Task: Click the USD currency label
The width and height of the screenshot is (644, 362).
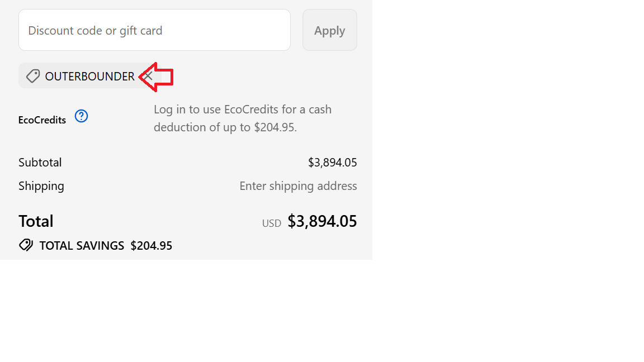Action: tap(271, 222)
